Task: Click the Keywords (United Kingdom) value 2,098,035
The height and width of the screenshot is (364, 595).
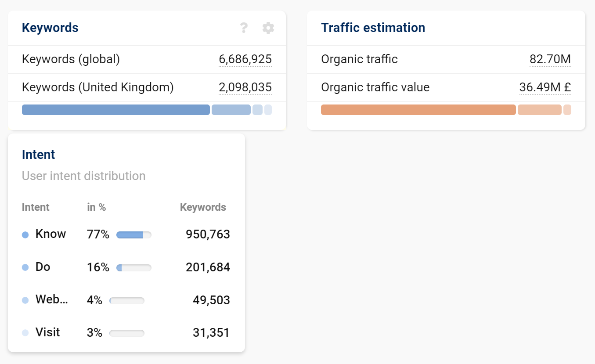Action: pos(245,87)
